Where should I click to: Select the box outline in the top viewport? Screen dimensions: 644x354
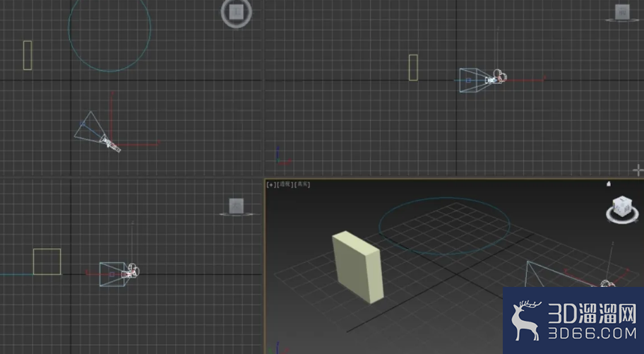tap(28, 55)
